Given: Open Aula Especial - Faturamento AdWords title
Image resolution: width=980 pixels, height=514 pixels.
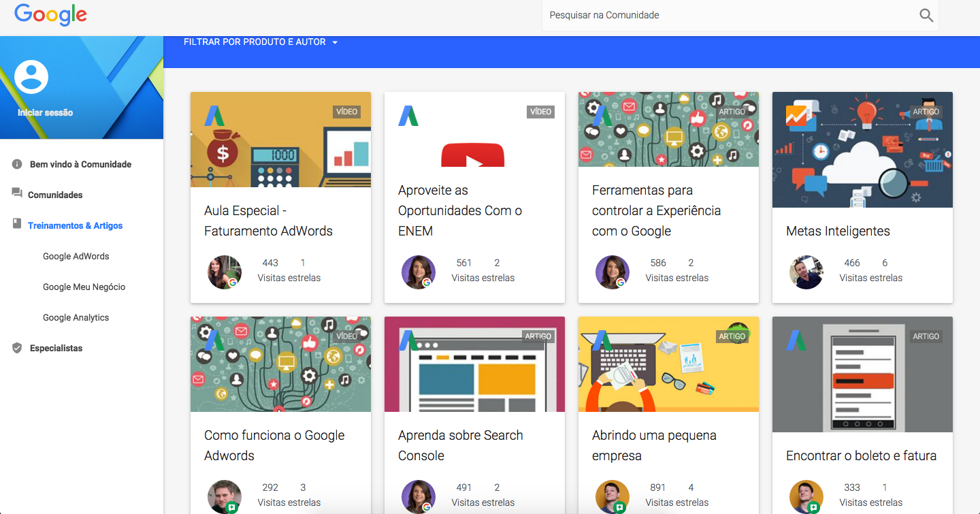Looking at the screenshot, I should (268, 221).
